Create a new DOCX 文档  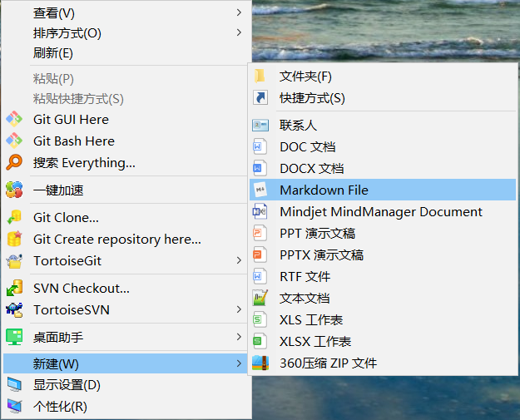tap(383, 168)
